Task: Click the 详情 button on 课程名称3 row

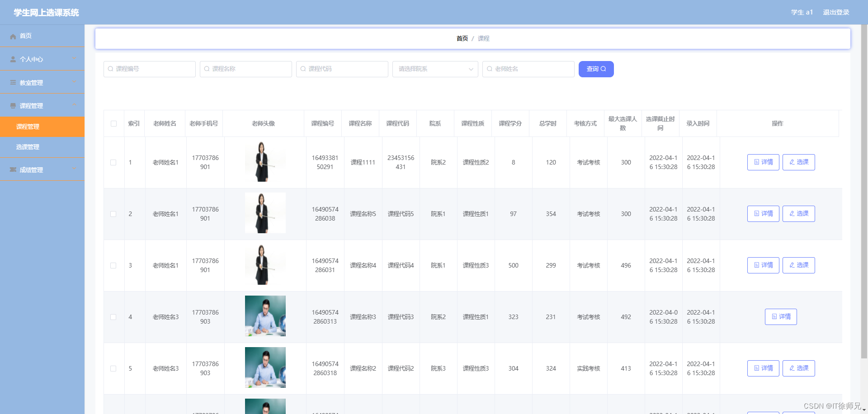Action: click(x=781, y=317)
